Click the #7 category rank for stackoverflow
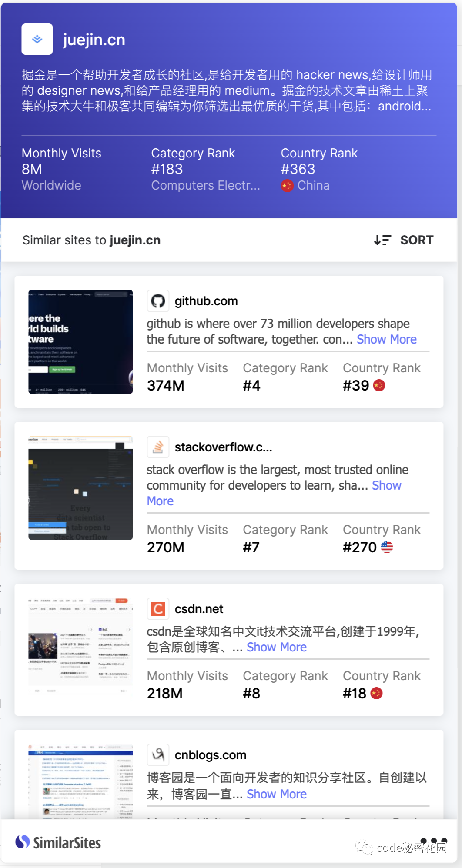Image resolution: width=462 pixels, height=868 pixels. pos(251,548)
